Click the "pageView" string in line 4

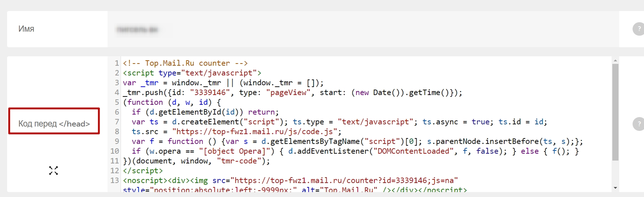click(x=288, y=93)
